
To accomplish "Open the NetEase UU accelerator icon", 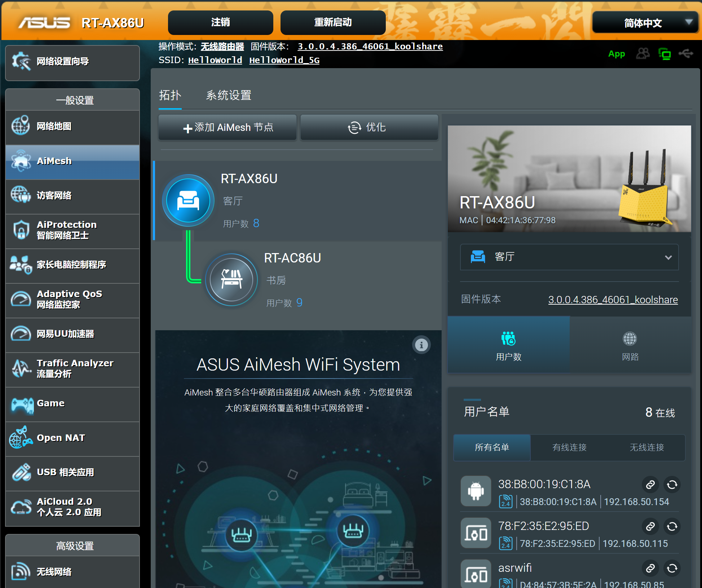I will coord(21,334).
